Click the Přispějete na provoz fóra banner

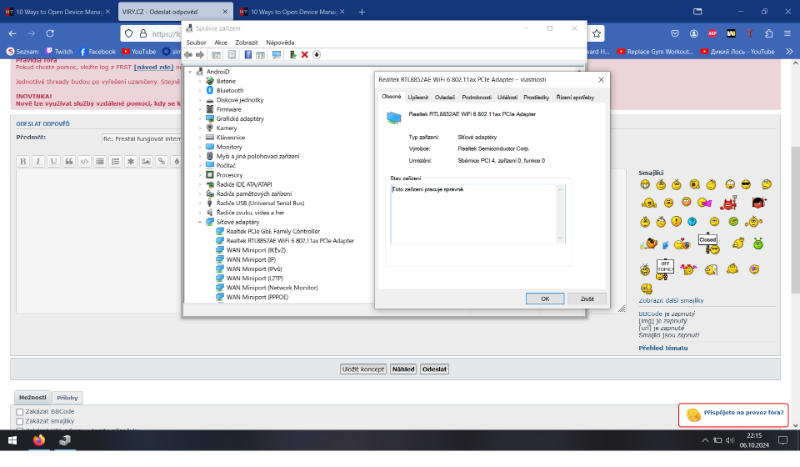733,414
